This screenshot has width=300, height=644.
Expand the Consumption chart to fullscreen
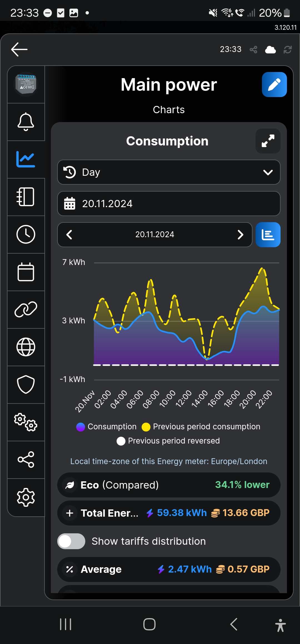tap(268, 141)
